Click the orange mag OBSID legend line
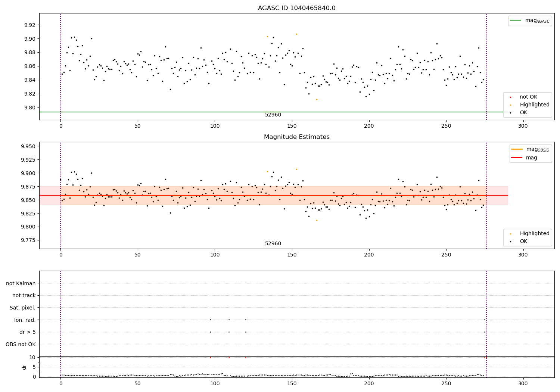The image size is (560, 392). point(517,149)
